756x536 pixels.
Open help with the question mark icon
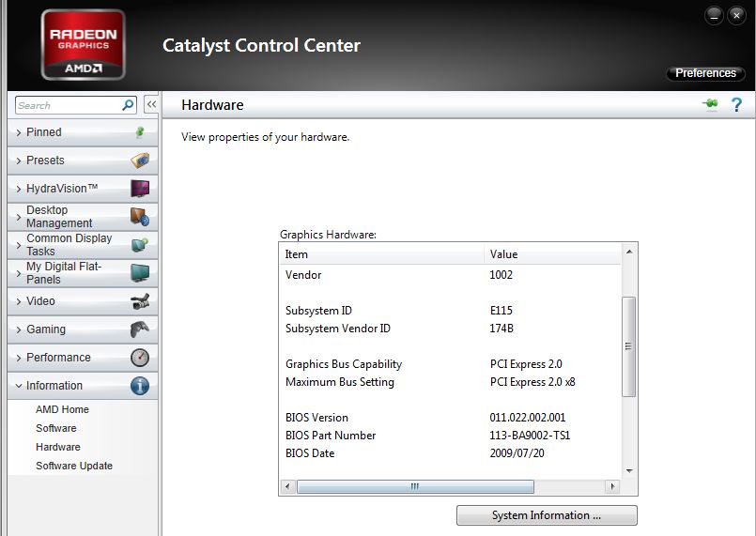point(736,104)
